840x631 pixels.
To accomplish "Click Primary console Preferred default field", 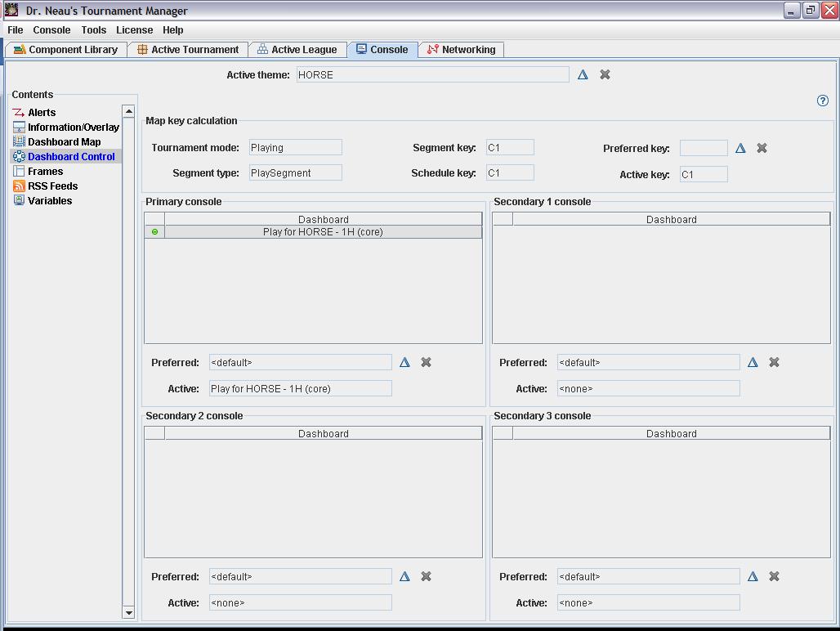I will coord(301,362).
